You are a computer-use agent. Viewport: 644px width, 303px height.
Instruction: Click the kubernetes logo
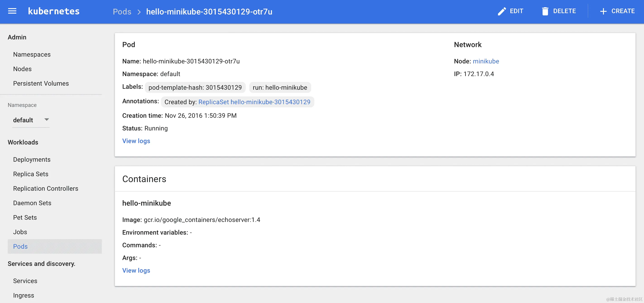click(x=53, y=11)
